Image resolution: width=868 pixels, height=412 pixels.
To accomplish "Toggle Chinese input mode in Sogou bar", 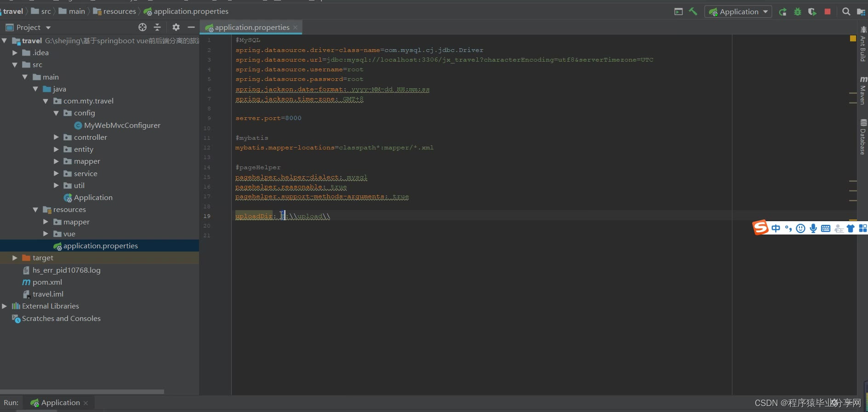I will 776,228.
